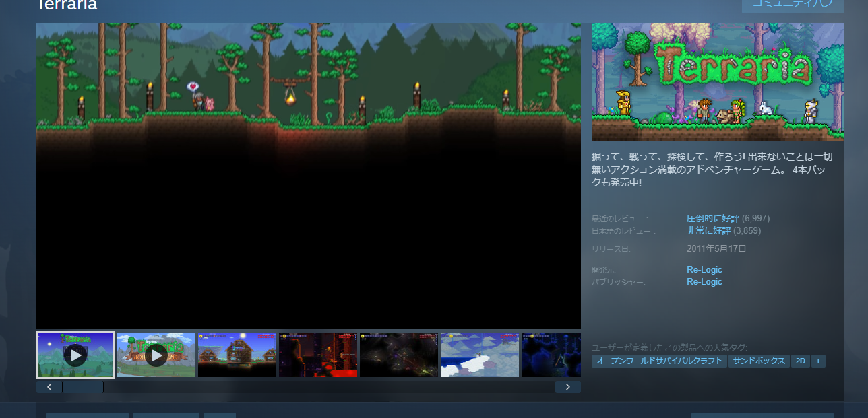
Task: Click the popular user tags heading text
Action: click(x=669, y=347)
